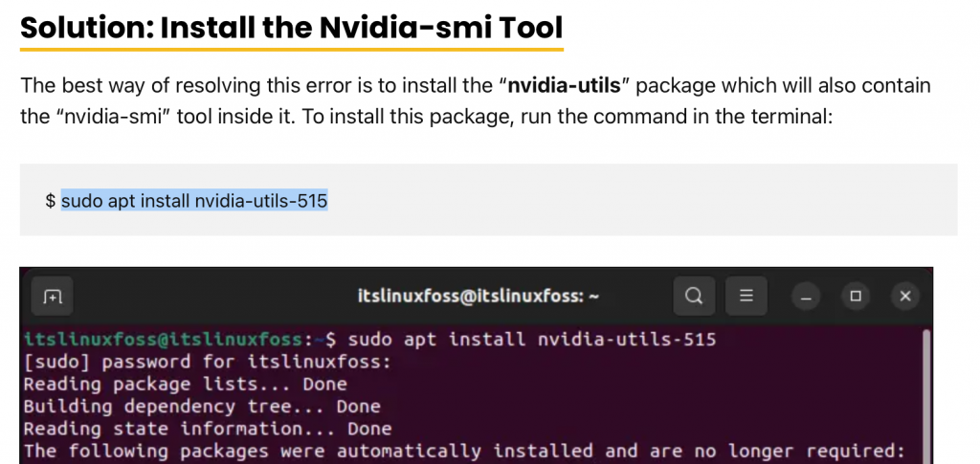Open the terminal search magnifier icon

(694, 296)
